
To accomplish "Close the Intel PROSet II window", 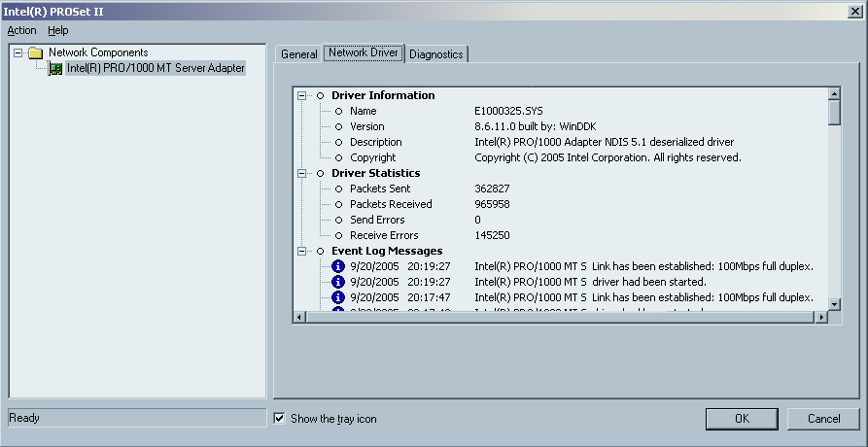I will pyautogui.click(x=854, y=11).
